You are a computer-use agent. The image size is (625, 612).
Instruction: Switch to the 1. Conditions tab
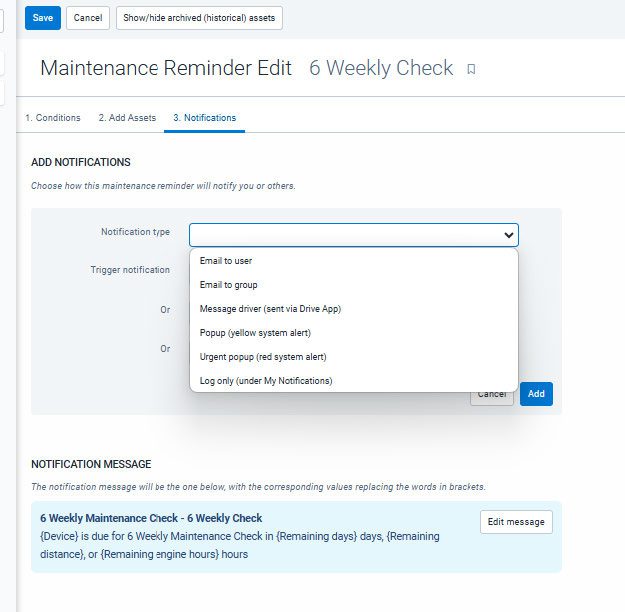tap(53, 118)
